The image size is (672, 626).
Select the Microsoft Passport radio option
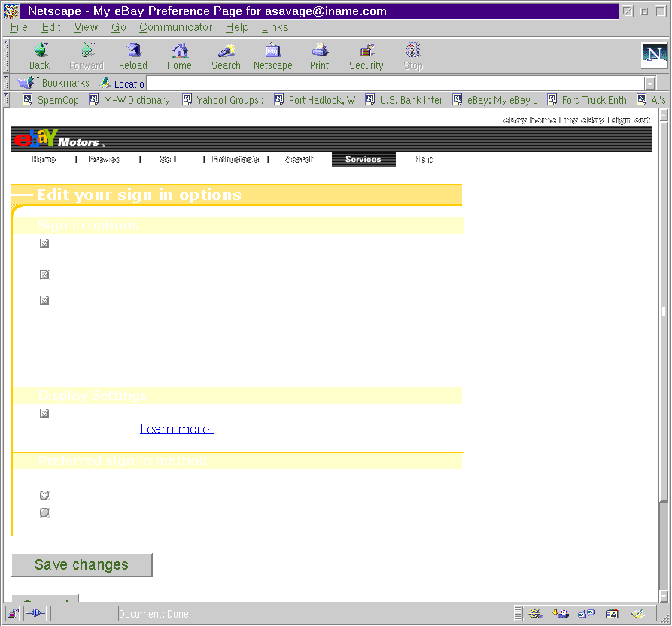44,512
